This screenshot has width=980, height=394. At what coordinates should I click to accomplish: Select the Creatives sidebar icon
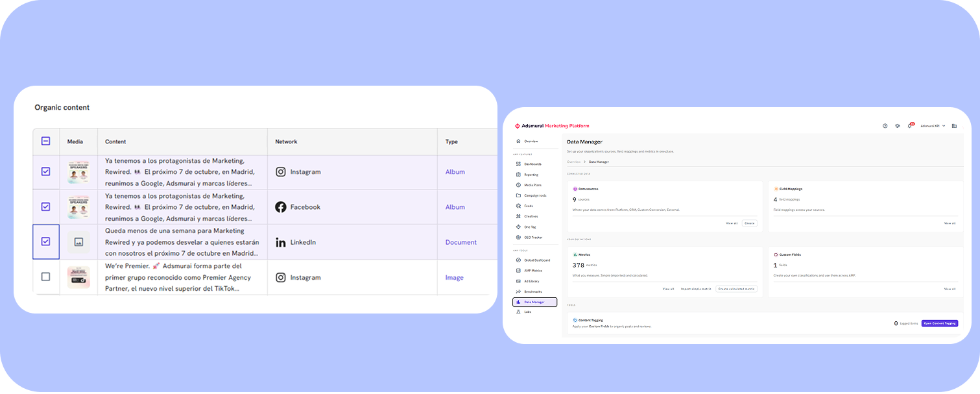(x=518, y=216)
